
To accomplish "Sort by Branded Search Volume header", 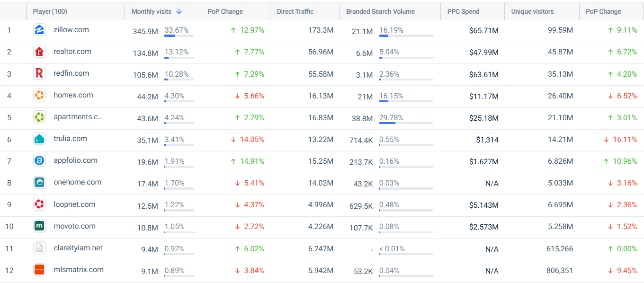I will (x=380, y=11).
